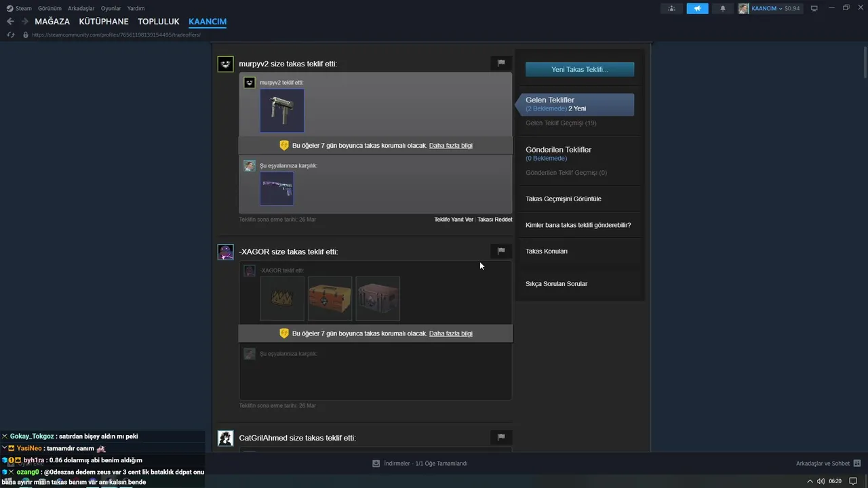The width and height of the screenshot is (868, 488).
Task: Click the Steam logo menu
Action: coord(9,8)
